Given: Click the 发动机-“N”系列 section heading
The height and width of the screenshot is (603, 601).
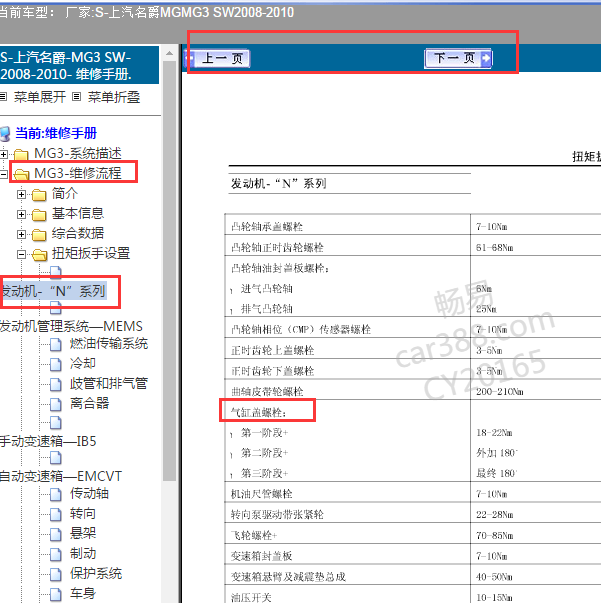Looking at the screenshot, I should (x=279, y=183).
